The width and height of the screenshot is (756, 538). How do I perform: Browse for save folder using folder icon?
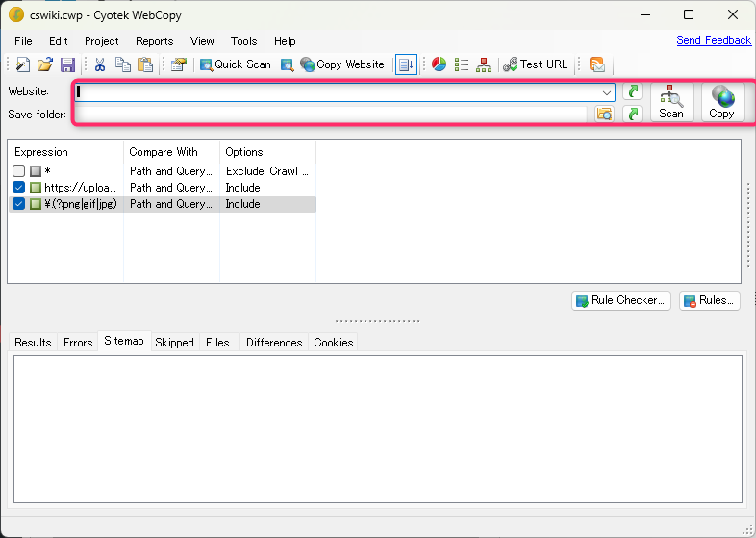coord(604,115)
